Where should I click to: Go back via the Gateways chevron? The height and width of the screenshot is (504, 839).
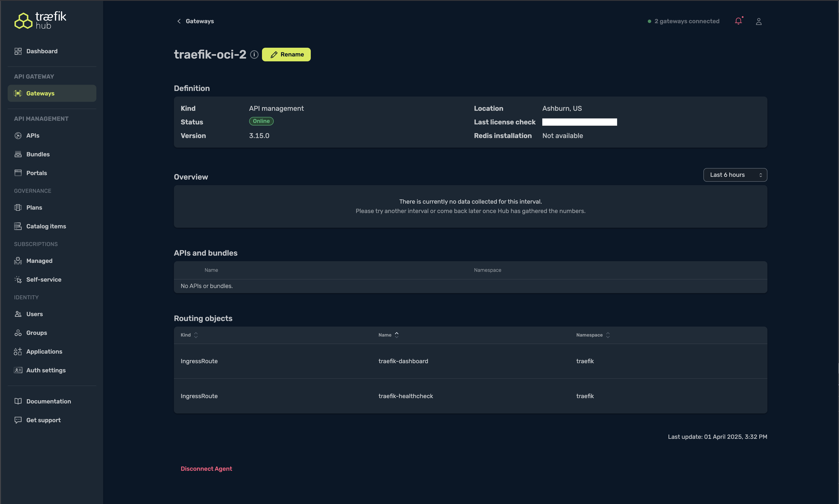point(179,21)
